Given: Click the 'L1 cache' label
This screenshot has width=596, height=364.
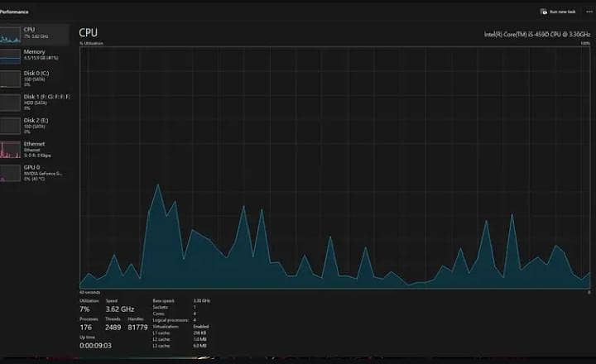Looking at the screenshot, I should click(x=161, y=333).
